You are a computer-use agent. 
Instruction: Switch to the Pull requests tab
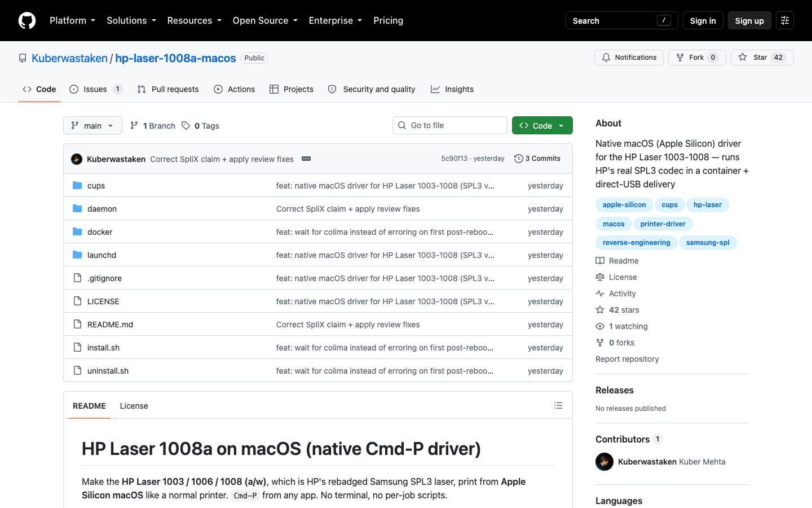coord(168,89)
